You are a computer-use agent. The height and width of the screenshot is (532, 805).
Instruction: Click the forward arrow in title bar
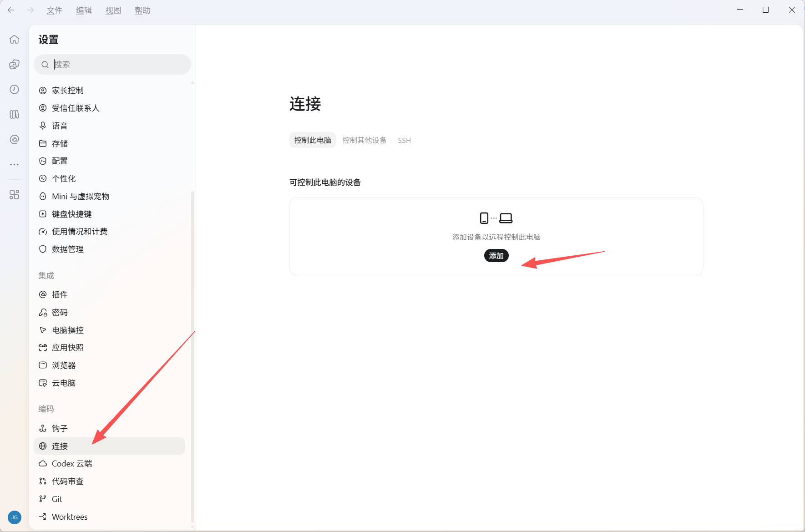tap(30, 10)
